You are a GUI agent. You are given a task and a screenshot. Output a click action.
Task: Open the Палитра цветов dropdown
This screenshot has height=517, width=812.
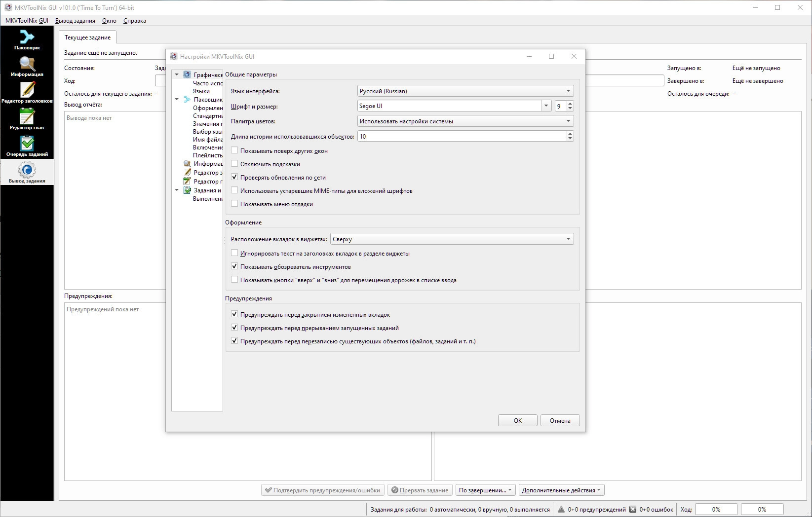point(465,121)
